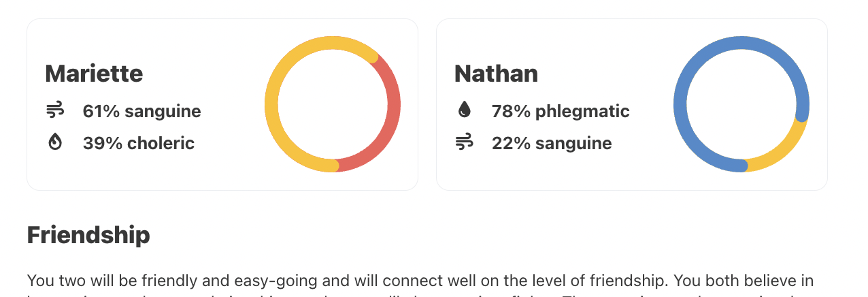
Task: Click the center of Nathan's donut chart
Action: click(741, 104)
